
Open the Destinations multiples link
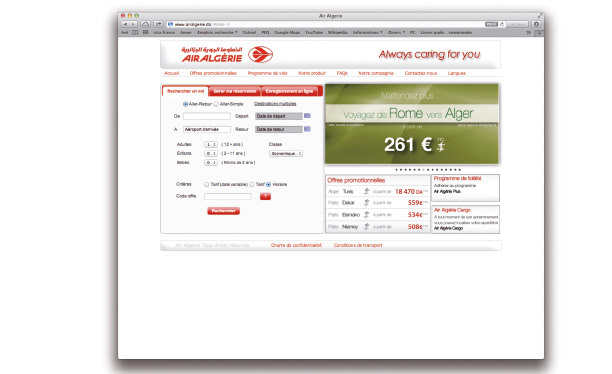coord(275,104)
